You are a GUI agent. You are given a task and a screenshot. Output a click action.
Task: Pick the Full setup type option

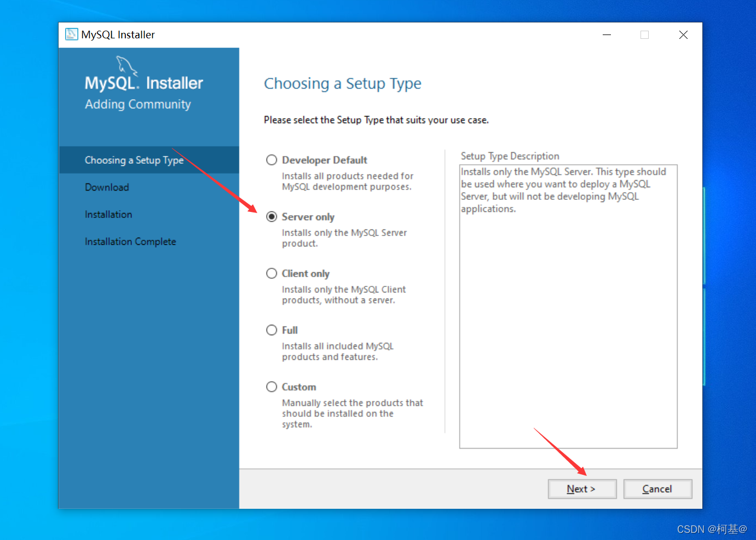272,330
